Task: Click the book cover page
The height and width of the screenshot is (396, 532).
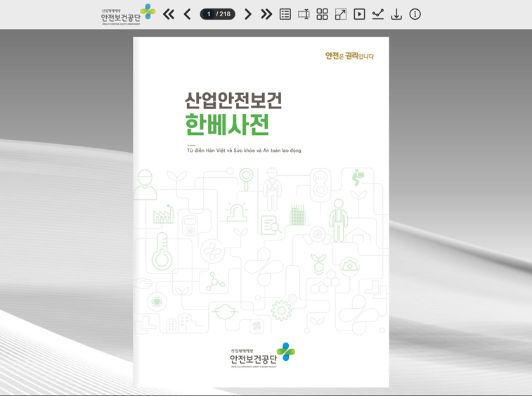Action: (261, 212)
